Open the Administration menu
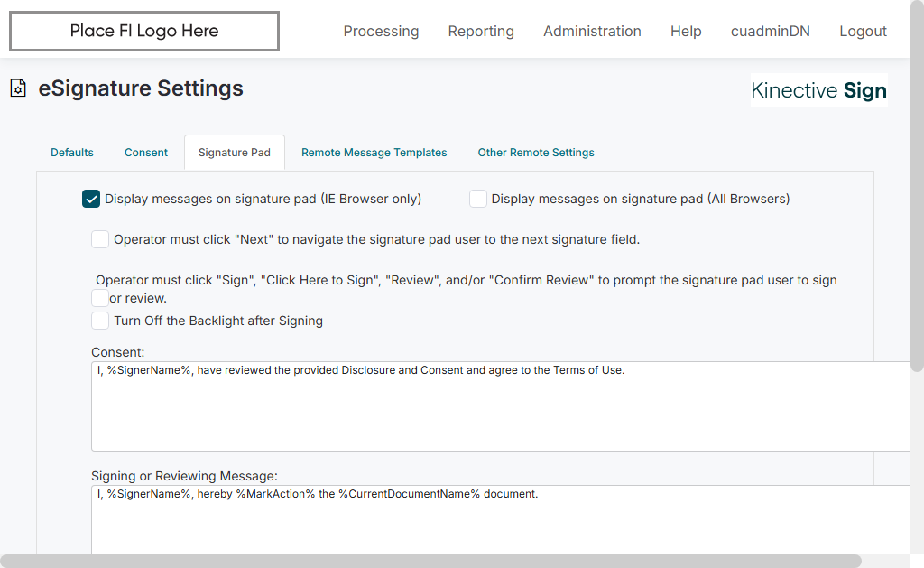 tap(592, 32)
